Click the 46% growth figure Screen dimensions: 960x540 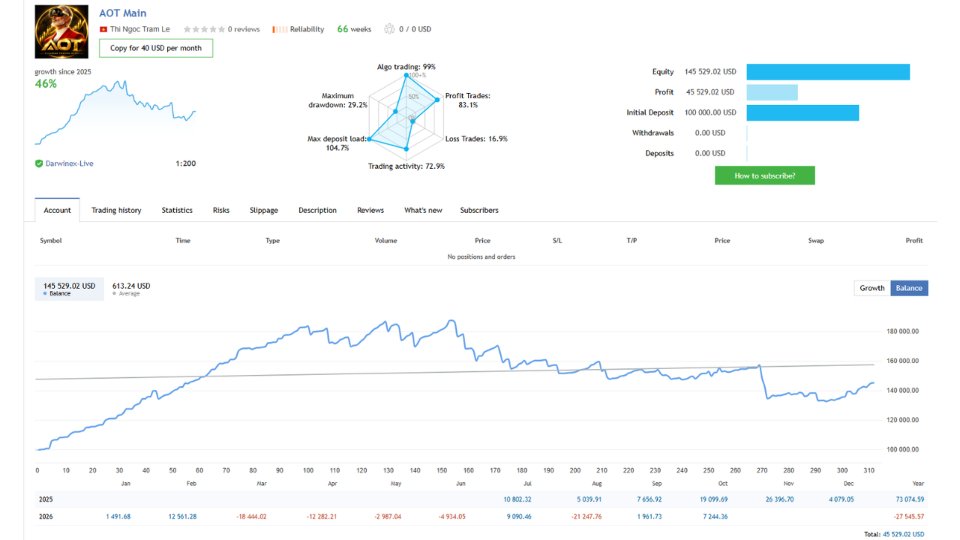click(46, 84)
